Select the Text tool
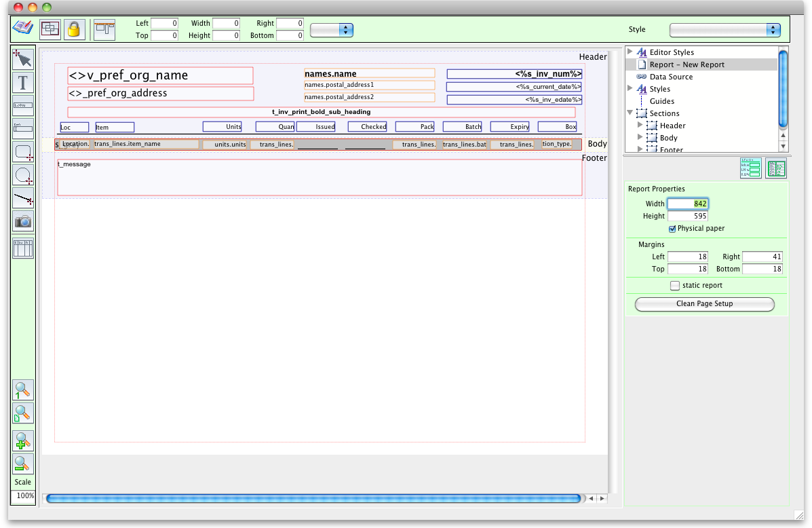Screen dimensions: 812x528 pyautogui.click(x=23, y=83)
